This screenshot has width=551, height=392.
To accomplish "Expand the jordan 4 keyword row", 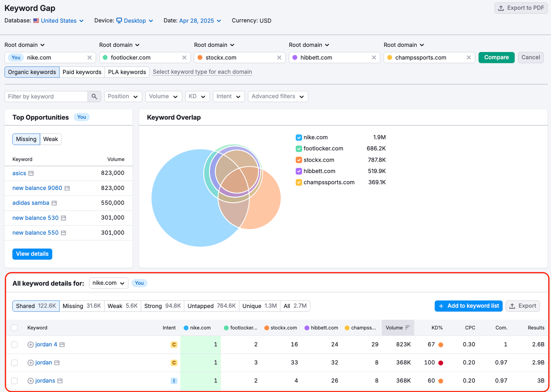I will point(30,344).
